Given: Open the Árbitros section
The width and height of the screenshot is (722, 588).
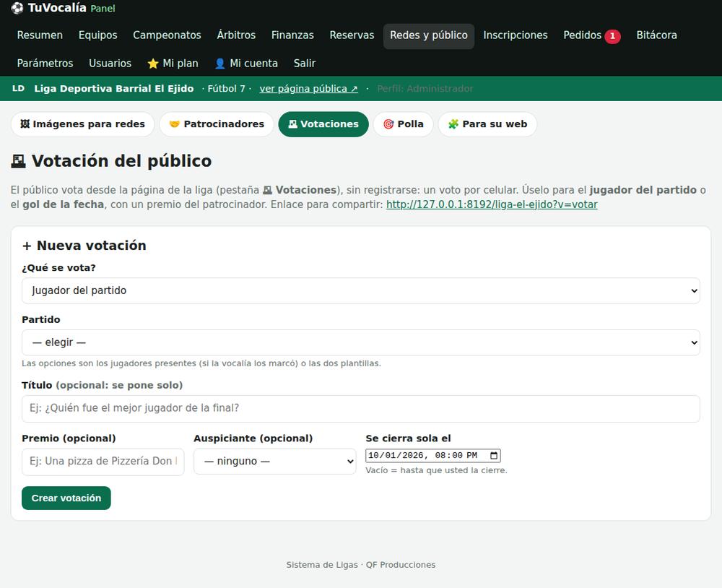Looking at the screenshot, I should tap(236, 35).
